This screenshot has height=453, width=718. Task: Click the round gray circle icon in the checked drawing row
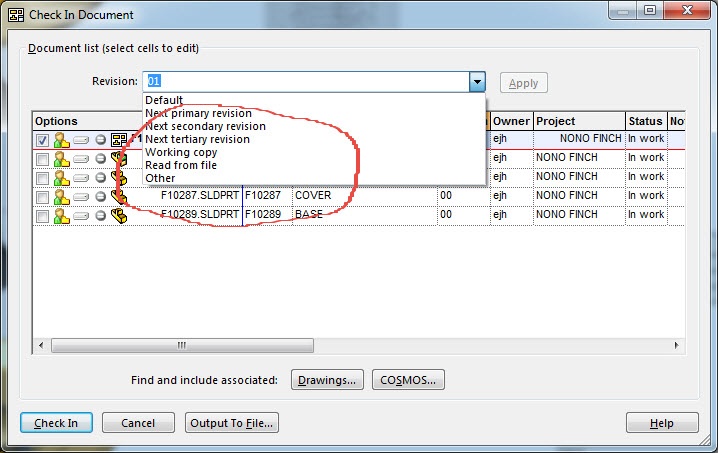click(101, 140)
